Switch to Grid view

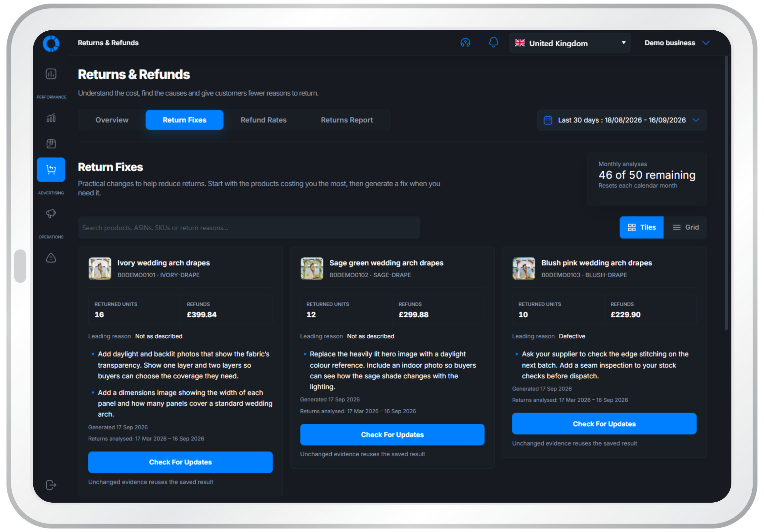tap(685, 227)
